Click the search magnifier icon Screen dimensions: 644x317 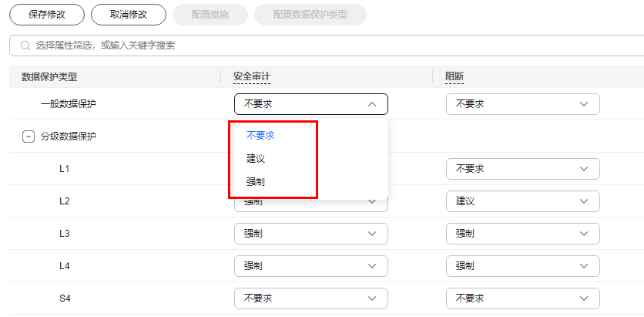[24, 46]
